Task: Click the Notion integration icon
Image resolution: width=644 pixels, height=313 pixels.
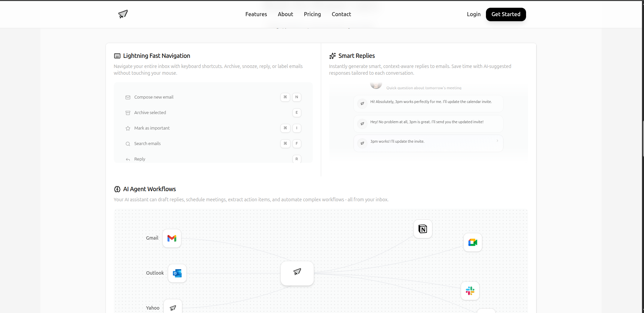Action: coord(423,229)
